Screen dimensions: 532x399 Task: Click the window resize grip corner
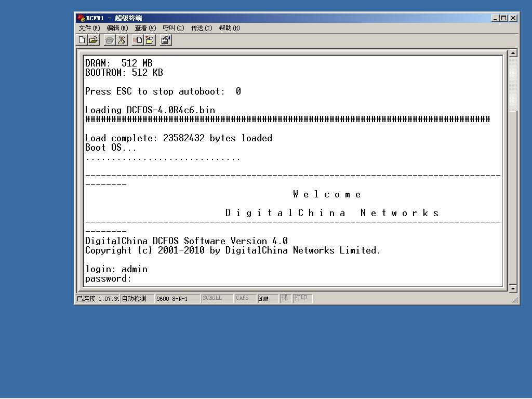[x=515, y=300]
